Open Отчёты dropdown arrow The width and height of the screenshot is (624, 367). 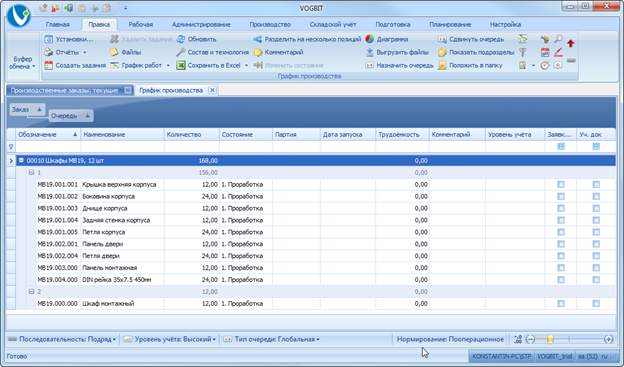(x=85, y=53)
